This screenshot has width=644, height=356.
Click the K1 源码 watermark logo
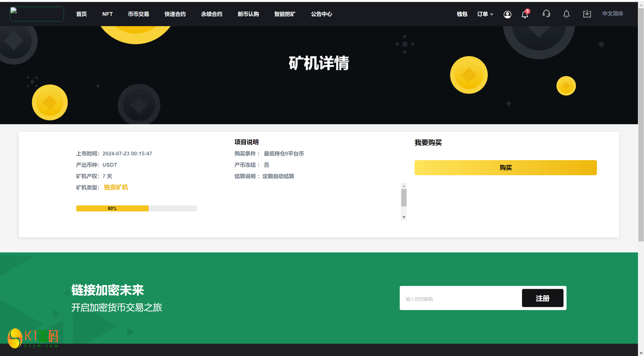click(x=33, y=338)
